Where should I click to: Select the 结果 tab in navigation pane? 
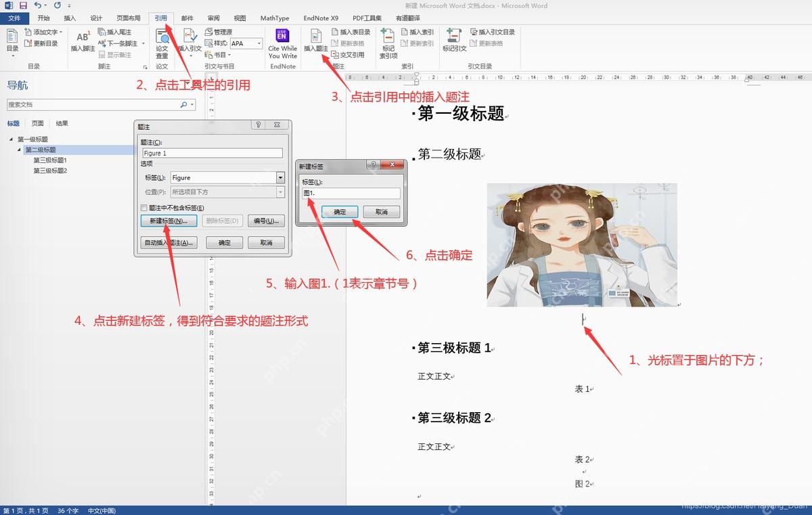point(62,124)
